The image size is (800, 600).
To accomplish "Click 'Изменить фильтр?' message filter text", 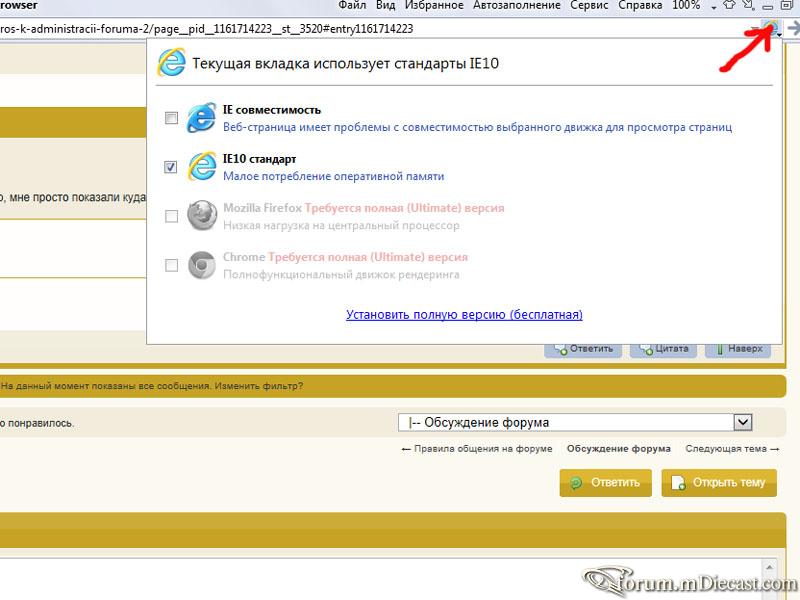I will [x=259, y=386].
